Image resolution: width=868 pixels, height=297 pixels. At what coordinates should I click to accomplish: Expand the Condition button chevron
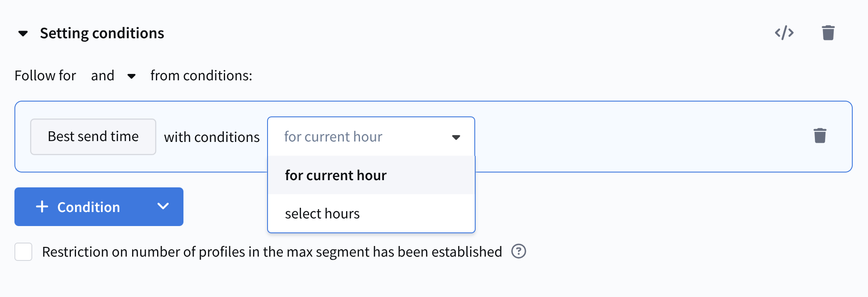pos(163,206)
